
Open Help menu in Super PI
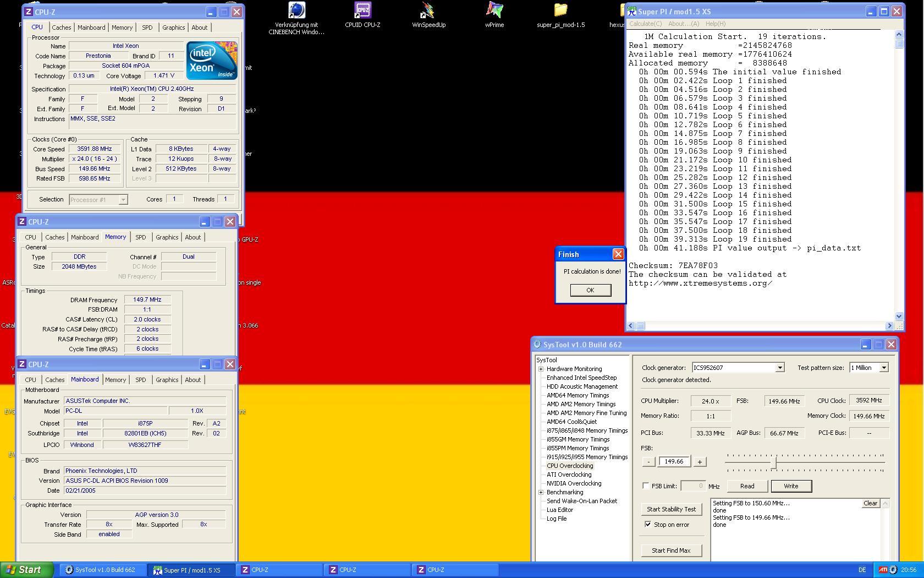[716, 24]
